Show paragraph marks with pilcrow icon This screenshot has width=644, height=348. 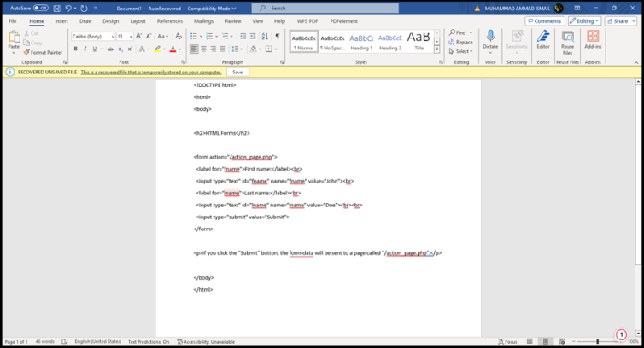click(277, 37)
